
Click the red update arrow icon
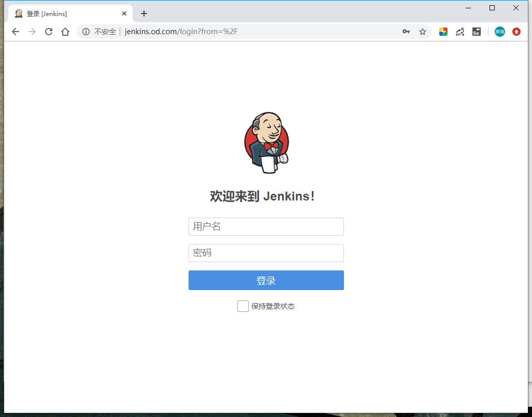pyautogui.click(x=516, y=32)
